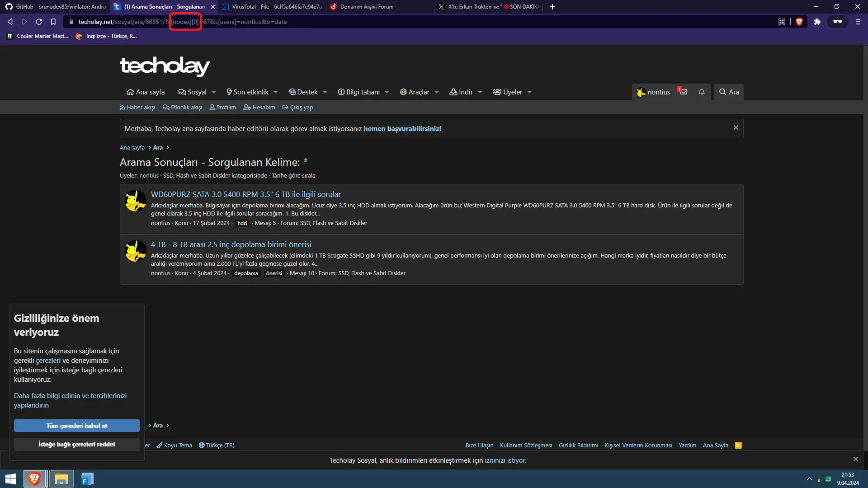Screen dimensions: 868x488
Task: Expand the Araçlar dropdown arrow
Action: pos(437,92)
